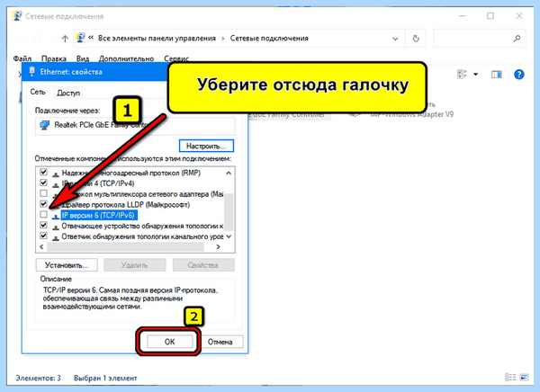The height and width of the screenshot is (392, 540).
Task: Uncheck Ответчик обнаружения топологии checkbox
Action: click(43, 236)
